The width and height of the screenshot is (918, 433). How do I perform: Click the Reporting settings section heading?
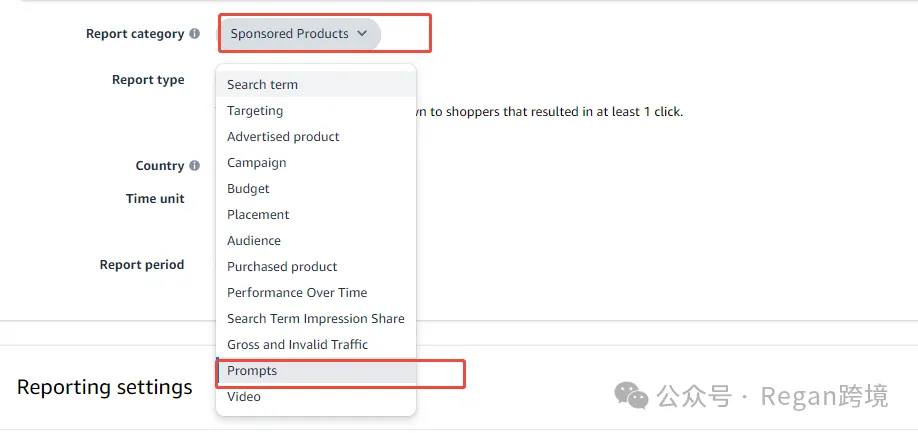tap(104, 387)
